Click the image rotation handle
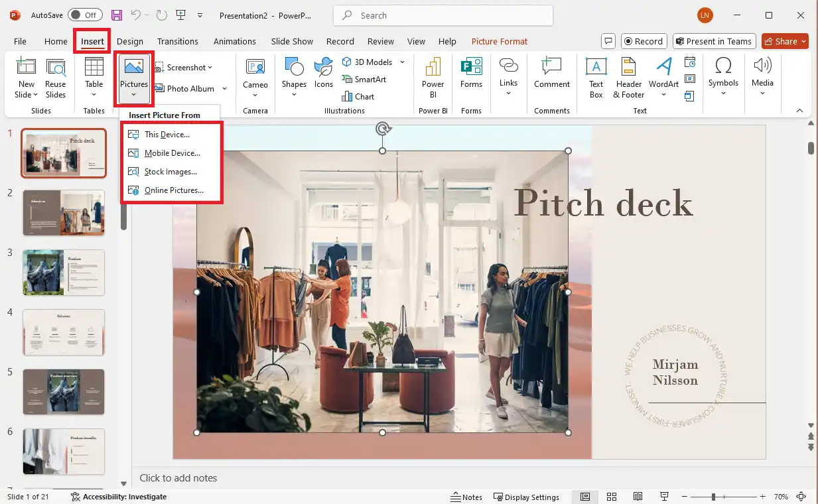818x504 pixels. coord(382,129)
